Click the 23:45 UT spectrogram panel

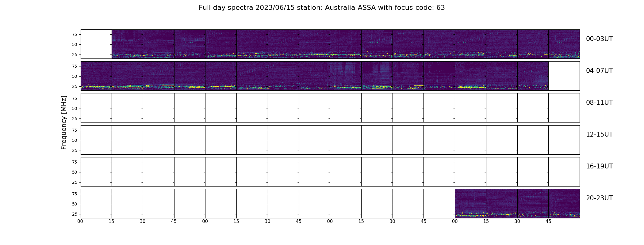(x=564, y=204)
